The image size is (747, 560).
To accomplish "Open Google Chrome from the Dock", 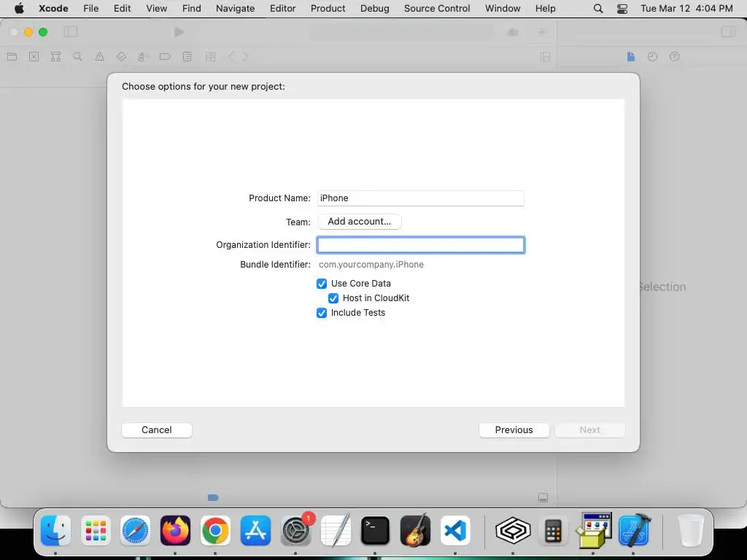I will click(215, 531).
